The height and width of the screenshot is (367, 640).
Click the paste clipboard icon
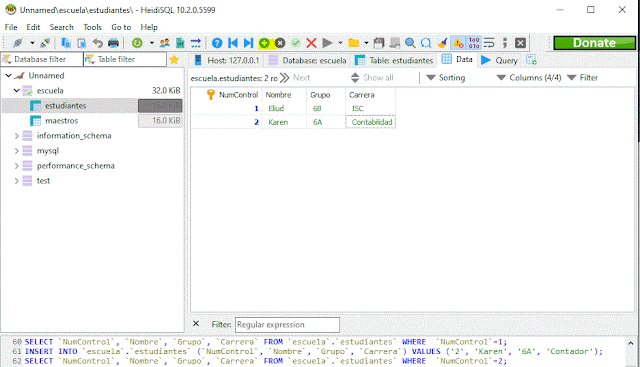(x=82, y=43)
